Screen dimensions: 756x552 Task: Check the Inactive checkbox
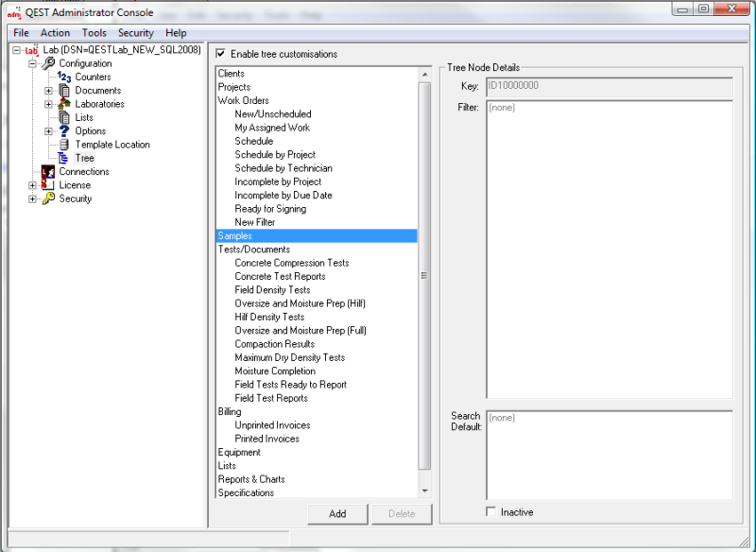pos(490,511)
